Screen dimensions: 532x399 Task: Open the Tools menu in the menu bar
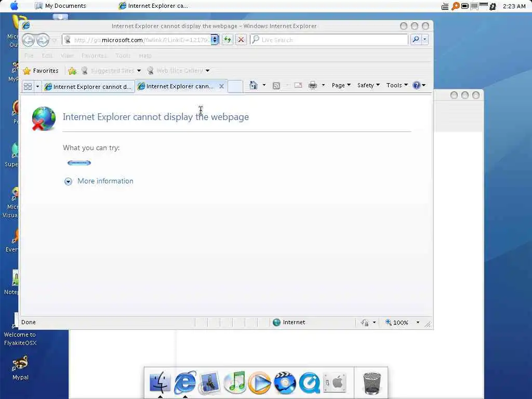pos(123,56)
